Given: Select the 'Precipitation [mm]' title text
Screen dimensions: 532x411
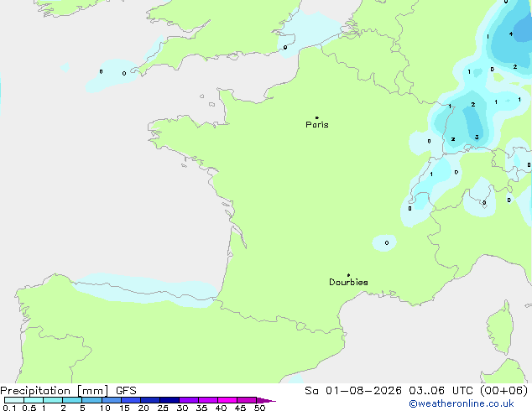Looking at the screenshot, I should tap(55, 391).
